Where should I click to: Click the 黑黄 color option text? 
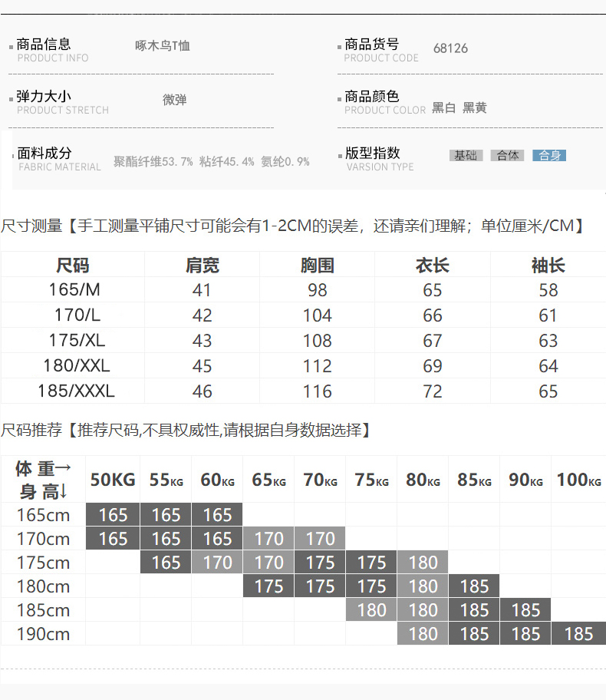475,108
